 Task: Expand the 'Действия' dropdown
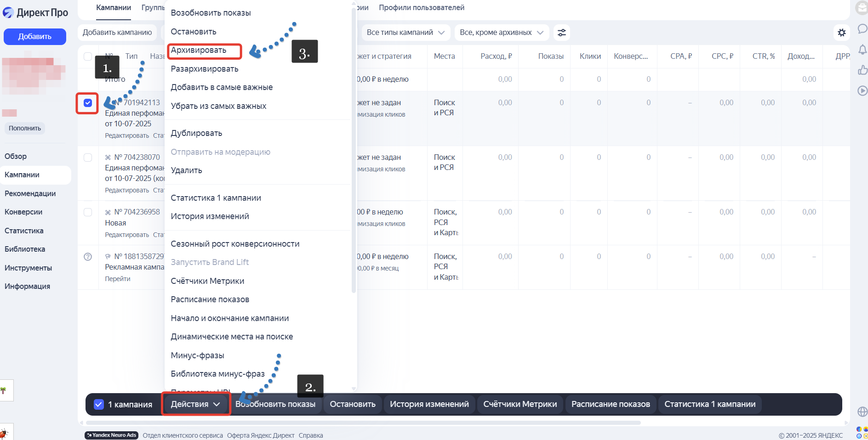click(x=195, y=404)
